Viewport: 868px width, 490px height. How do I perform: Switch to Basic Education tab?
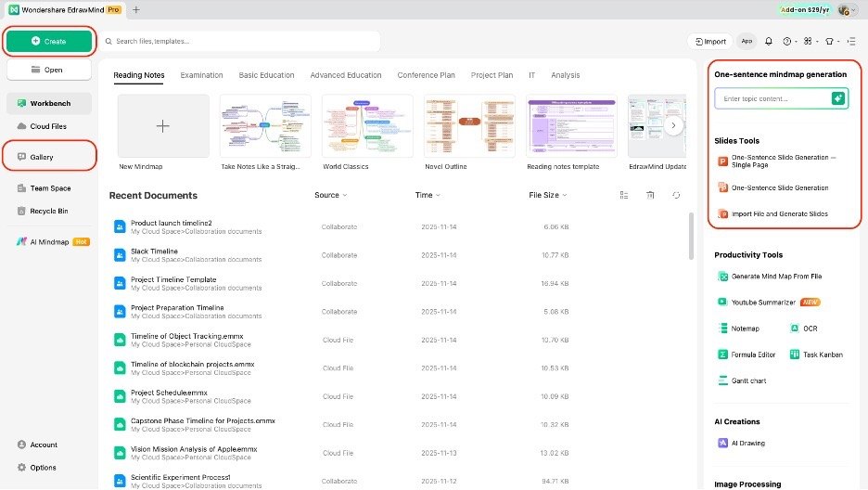[266, 75]
